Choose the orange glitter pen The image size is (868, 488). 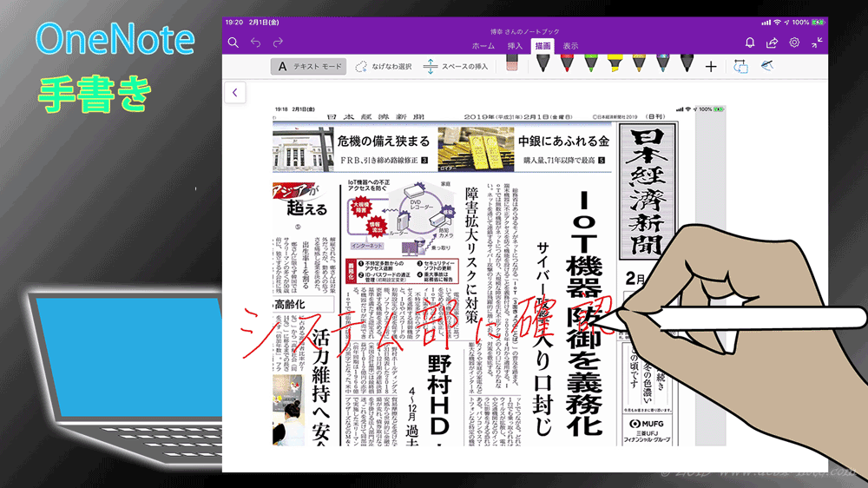[x=639, y=63]
